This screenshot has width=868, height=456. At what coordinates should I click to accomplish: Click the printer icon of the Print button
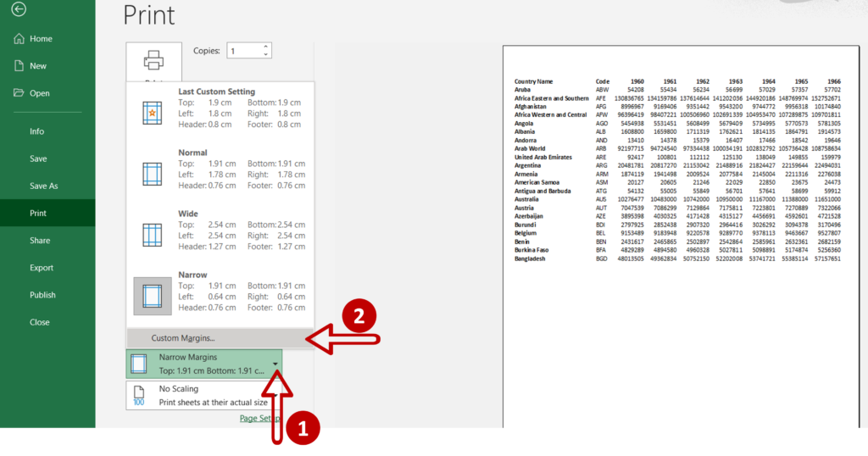(x=154, y=60)
